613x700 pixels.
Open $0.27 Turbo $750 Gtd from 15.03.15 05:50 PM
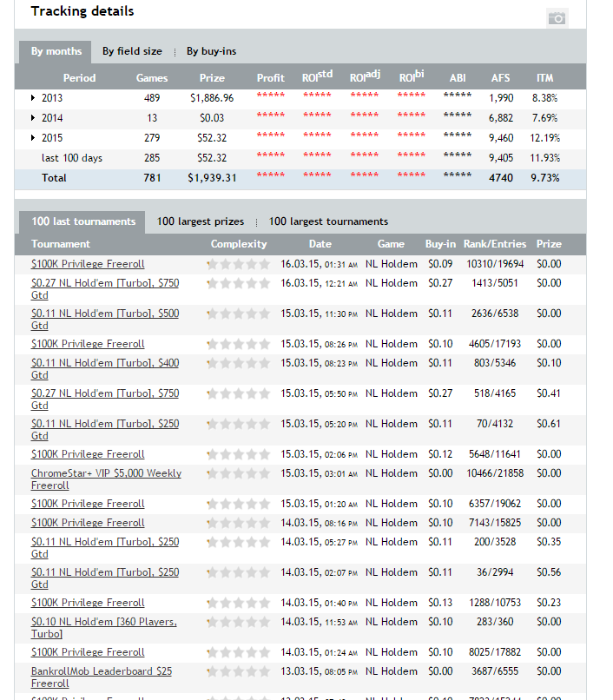(x=105, y=400)
